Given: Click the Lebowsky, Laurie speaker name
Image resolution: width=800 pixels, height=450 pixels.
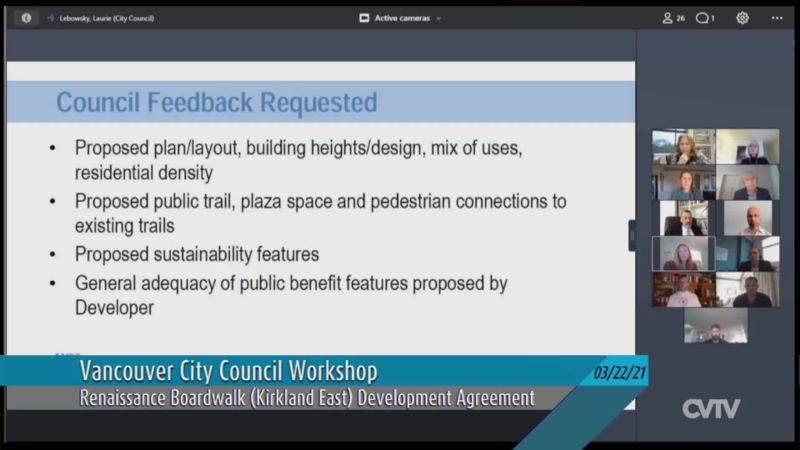Looking at the screenshot, I should tap(103, 18).
